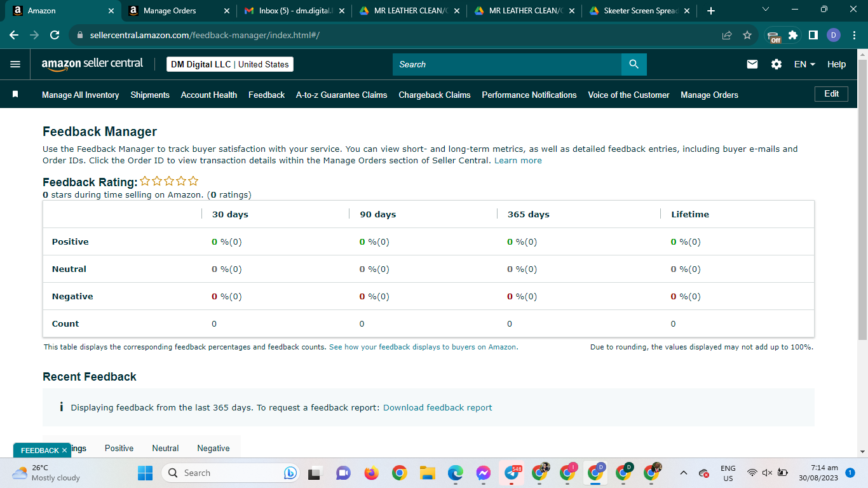The image size is (868, 488).
Task: Click the ENG US language indicator
Action: [728, 473]
